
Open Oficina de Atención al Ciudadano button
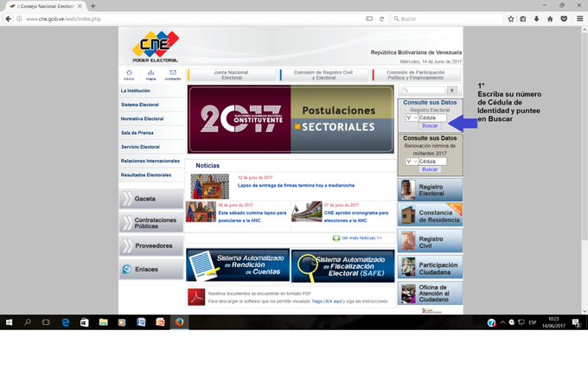coord(430,293)
